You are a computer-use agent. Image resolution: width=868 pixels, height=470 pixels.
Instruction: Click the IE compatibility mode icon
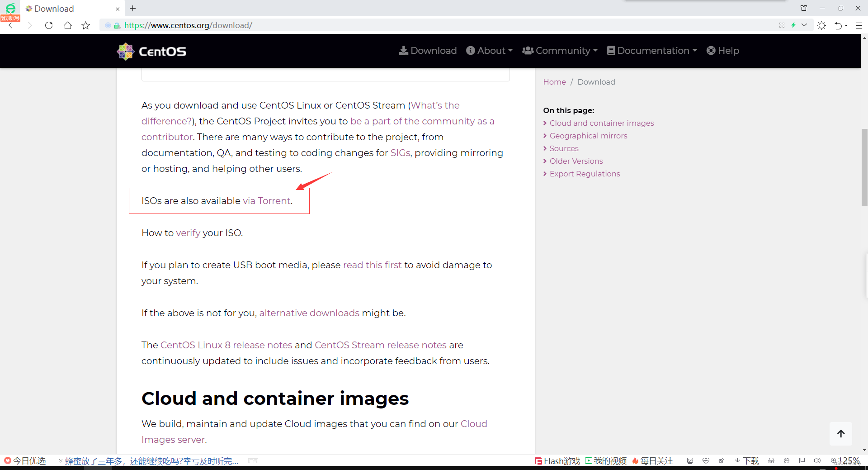[787, 461]
